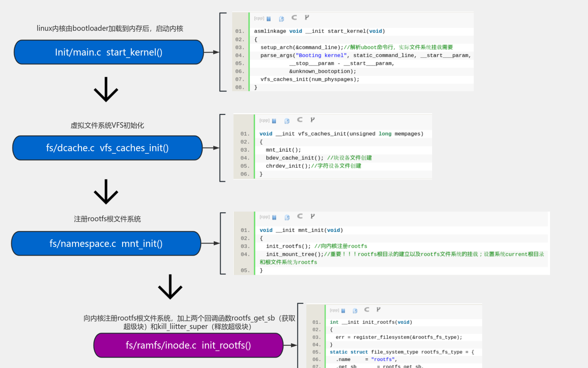Click [cpp] label in vfs_caches_init code block
Image resolution: width=588 pixels, height=368 pixels.
264,121
